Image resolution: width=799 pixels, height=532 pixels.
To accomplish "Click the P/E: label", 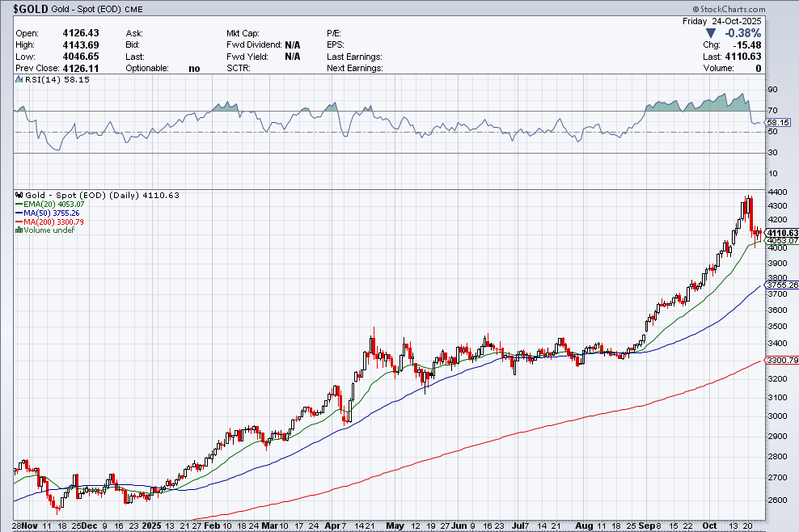I will coord(334,33).
